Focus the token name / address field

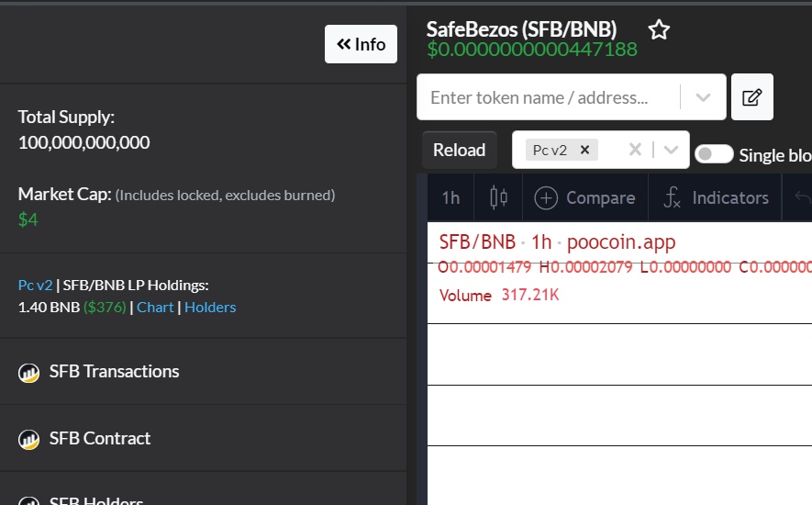pos(549,97)
